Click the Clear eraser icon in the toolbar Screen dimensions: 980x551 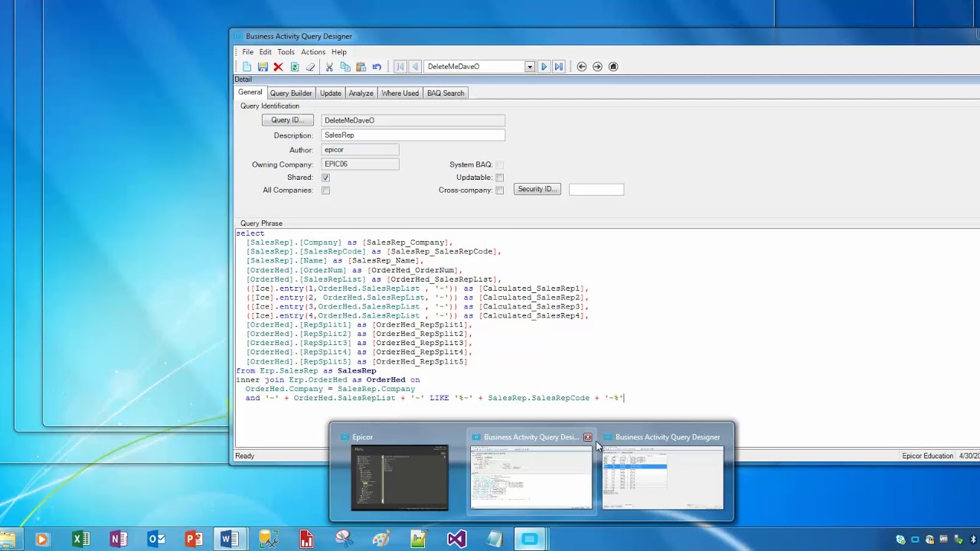[x=310, y=67]
